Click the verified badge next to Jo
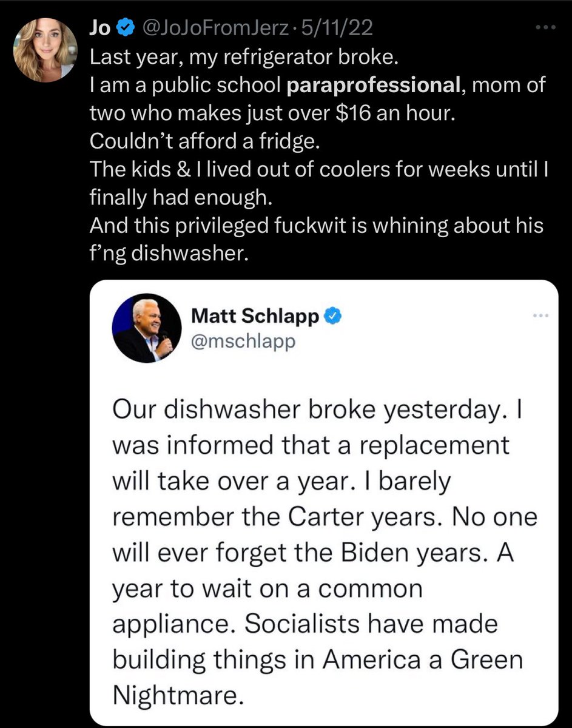 (x=125, y=28)
